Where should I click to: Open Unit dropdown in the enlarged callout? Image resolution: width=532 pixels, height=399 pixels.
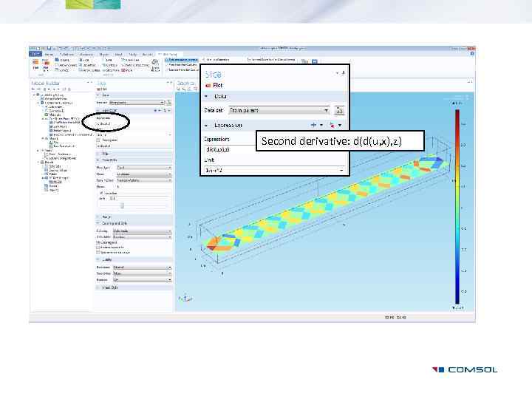click(x=275, y=171)
